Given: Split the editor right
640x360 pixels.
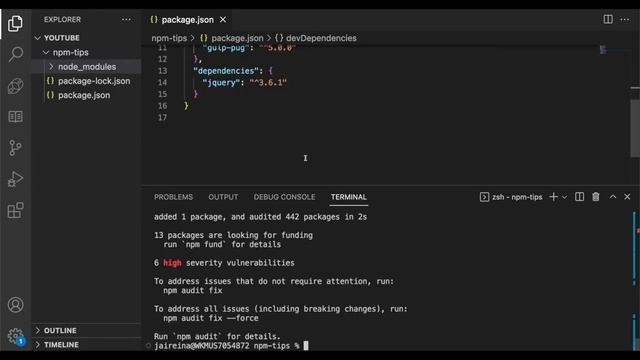Looking at the screenshot, I should pos(608,19).
